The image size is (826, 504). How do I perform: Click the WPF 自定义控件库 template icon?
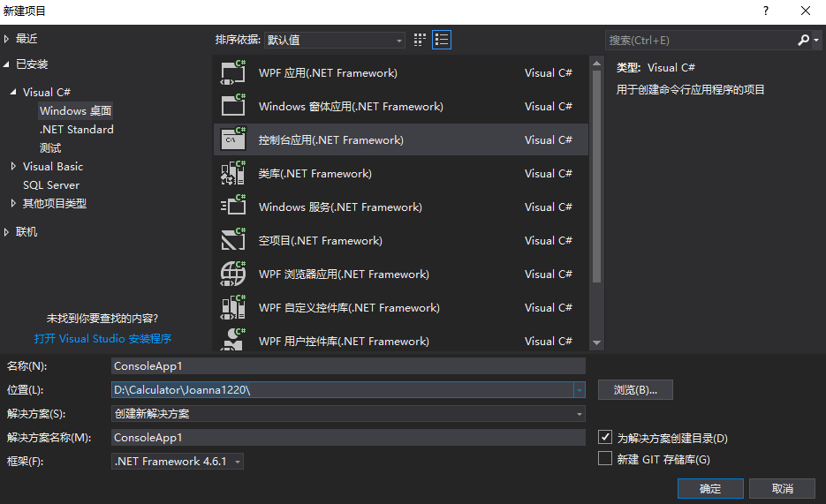[233, 308]
